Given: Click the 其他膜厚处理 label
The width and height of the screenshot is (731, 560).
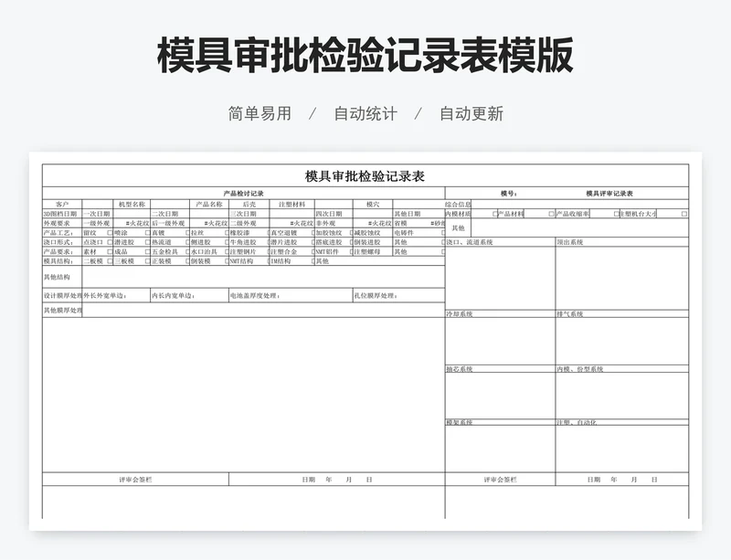Looking at the screenshot, I should (x=62, y=310).
